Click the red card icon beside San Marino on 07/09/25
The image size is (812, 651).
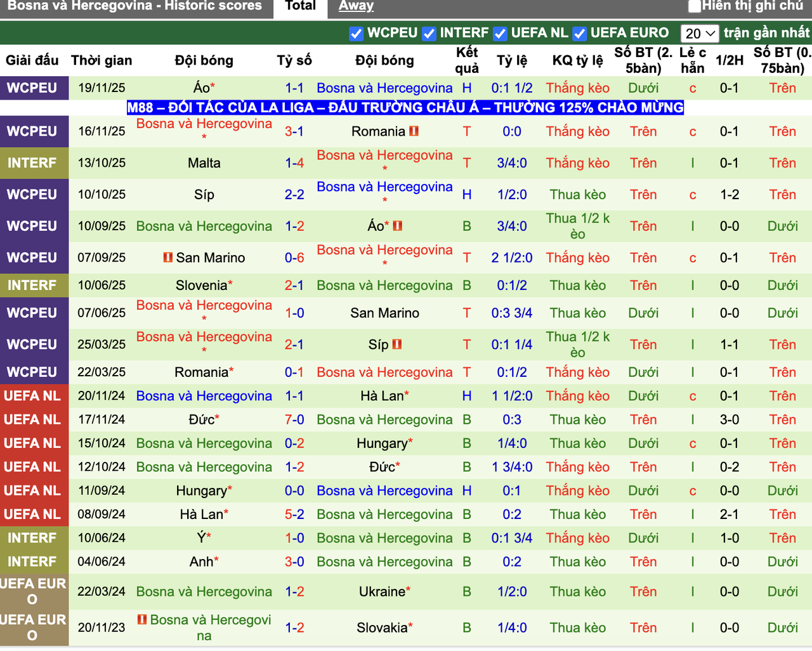[168, 257]
